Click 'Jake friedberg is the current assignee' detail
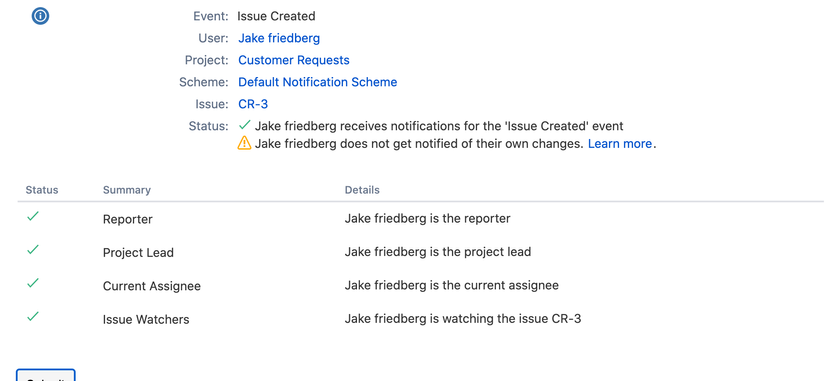Image resolution: width=838 pixels, height=381 pixels. [452, 285]
